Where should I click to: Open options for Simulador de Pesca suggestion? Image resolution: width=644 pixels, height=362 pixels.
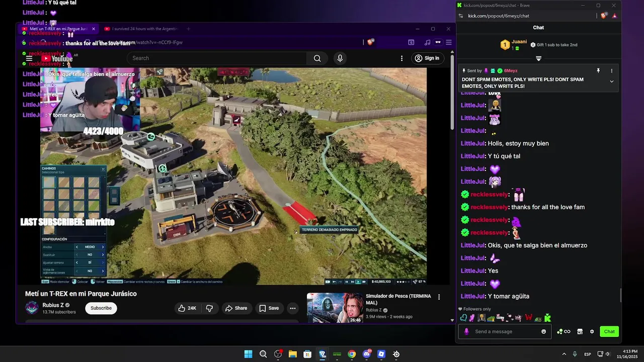tap(439, 297)
